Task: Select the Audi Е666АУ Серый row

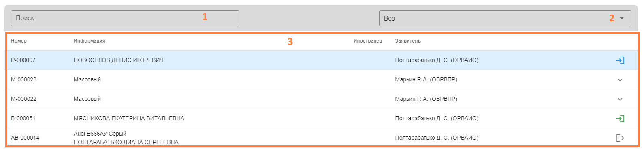Action: [x=322, y=138]
